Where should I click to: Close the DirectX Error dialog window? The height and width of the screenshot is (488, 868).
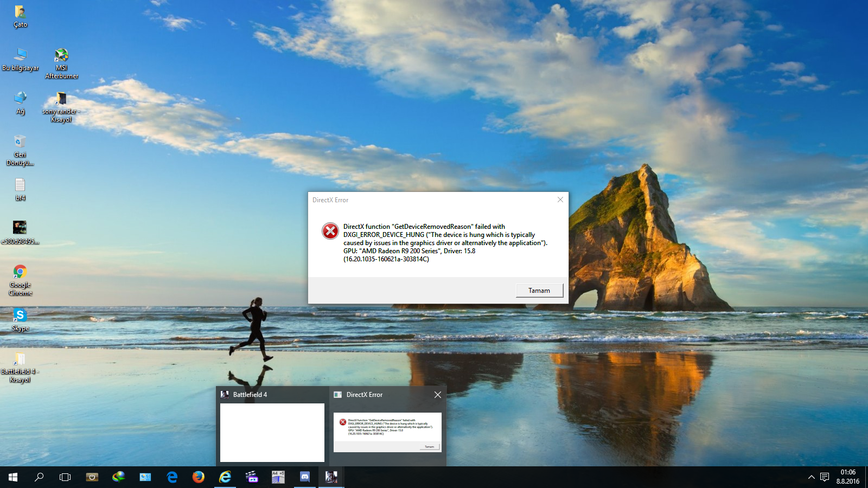560,200
